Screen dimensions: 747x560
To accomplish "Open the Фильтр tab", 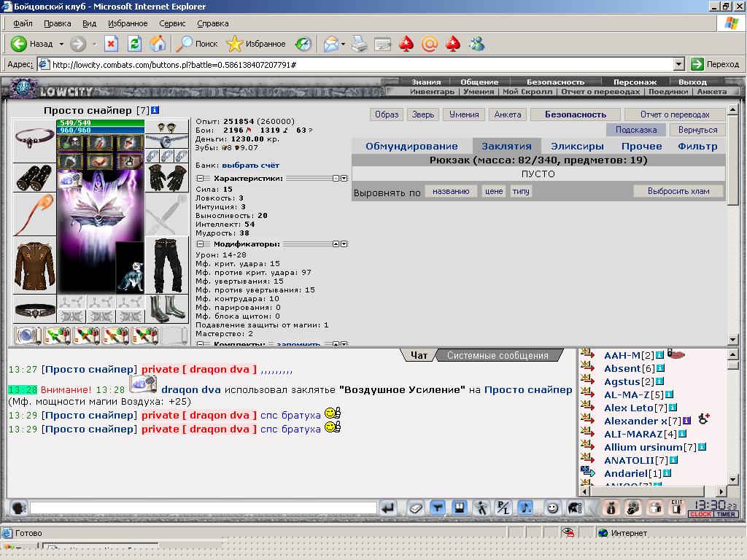I will [x=697, y=146].
